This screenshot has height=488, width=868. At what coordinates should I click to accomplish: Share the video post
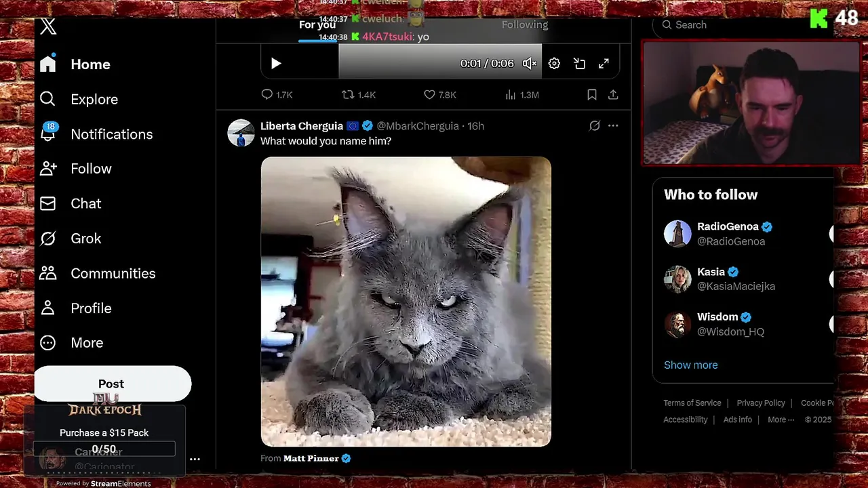tap(613, 95)
